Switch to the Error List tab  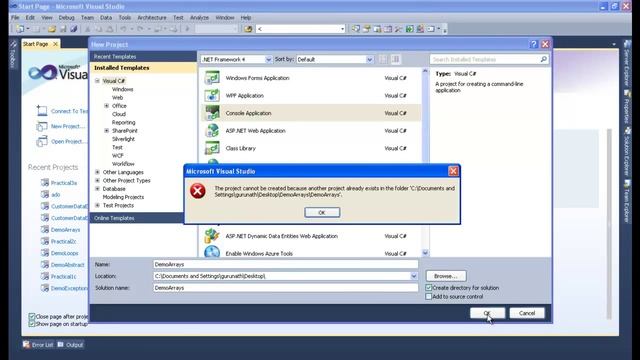[x=38, y=345]
